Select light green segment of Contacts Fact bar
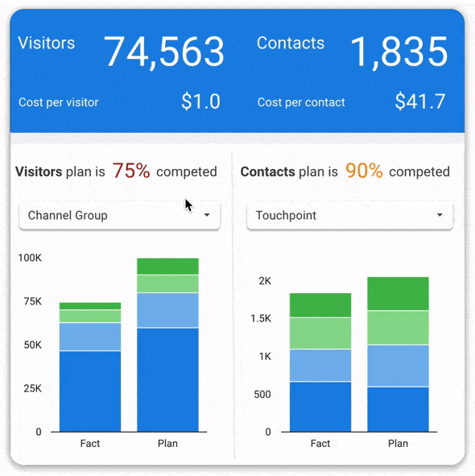The height and width of the screenshot is (476, 475). [320, 333]
